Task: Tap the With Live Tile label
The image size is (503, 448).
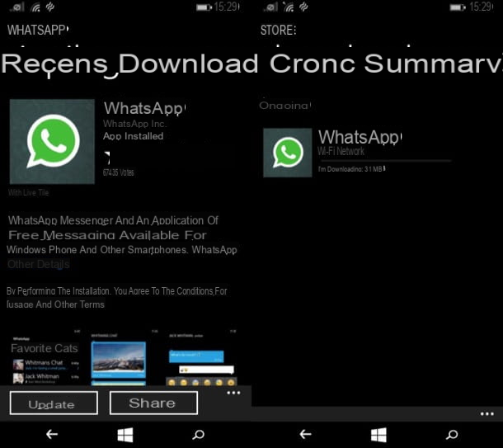Action: click(x=28, y=192)
